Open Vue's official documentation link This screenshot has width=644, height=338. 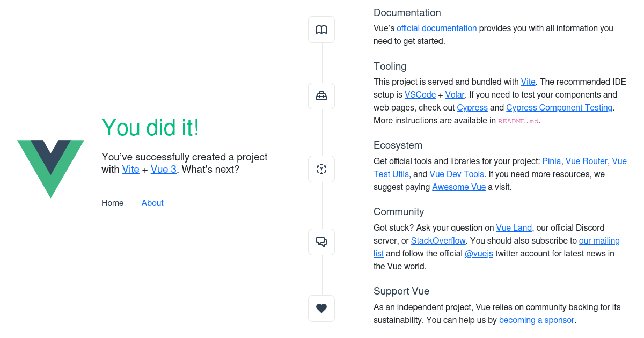click(x=436, y=28)
